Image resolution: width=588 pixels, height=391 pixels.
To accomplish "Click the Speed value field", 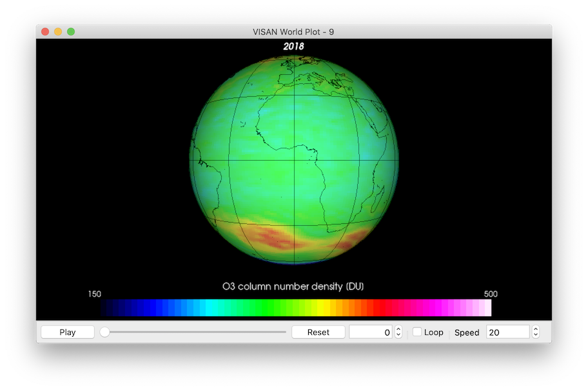I will pos(508,332).
